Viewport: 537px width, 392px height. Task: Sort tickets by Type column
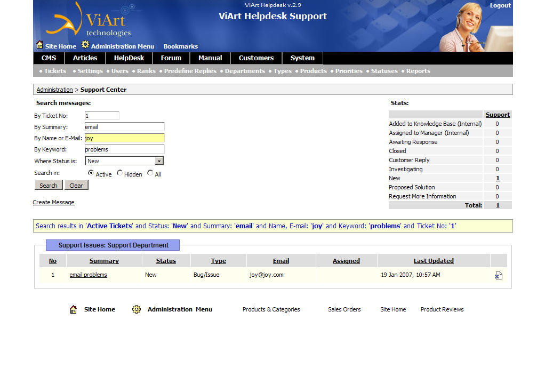click(219, 261)
